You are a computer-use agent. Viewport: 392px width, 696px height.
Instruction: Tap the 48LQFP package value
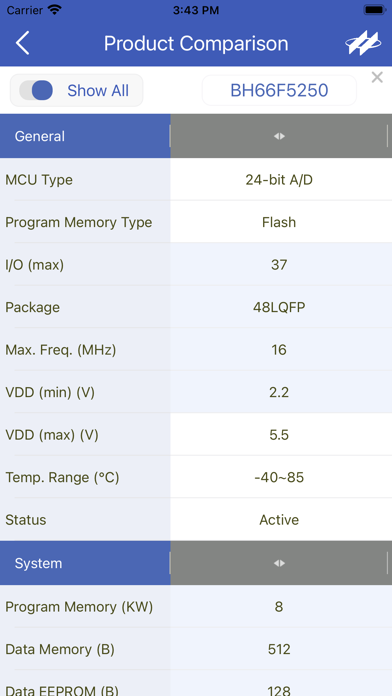[x=279, y=307]
